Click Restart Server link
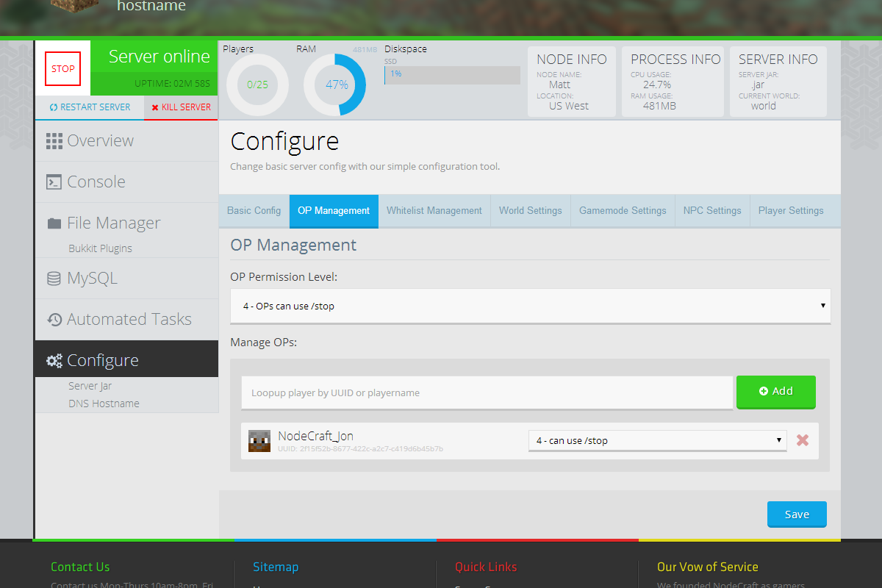This screenshot has height=588, width=882. [x=90, y=107]
